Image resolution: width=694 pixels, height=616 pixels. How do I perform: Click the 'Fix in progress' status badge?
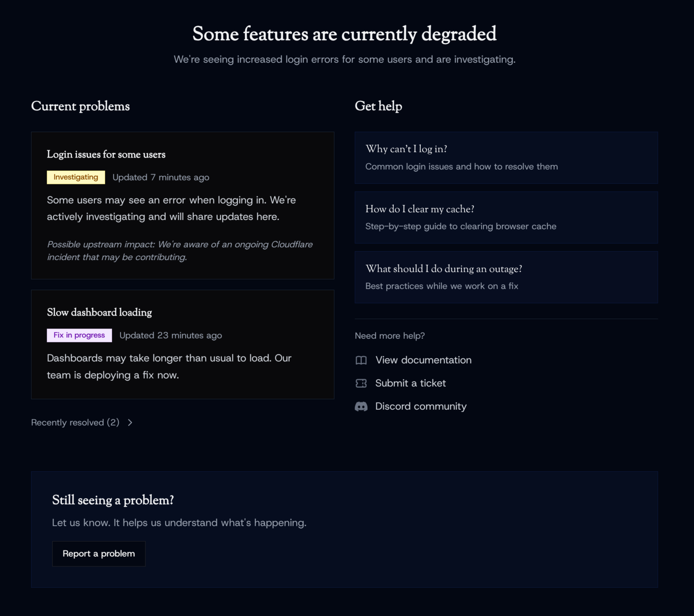click(x=79, y=335)
